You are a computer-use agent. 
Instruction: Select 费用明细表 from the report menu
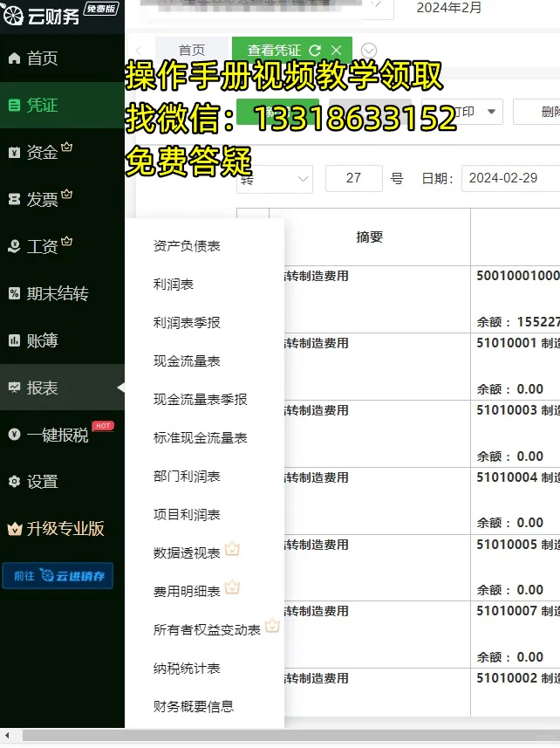(187, 592)
